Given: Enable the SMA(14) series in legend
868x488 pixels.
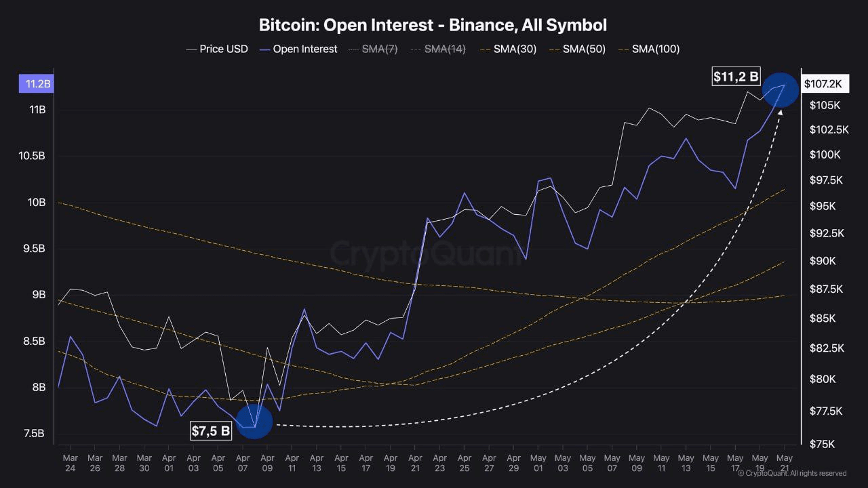Looking at the screenshot, I should click(438, 49).
